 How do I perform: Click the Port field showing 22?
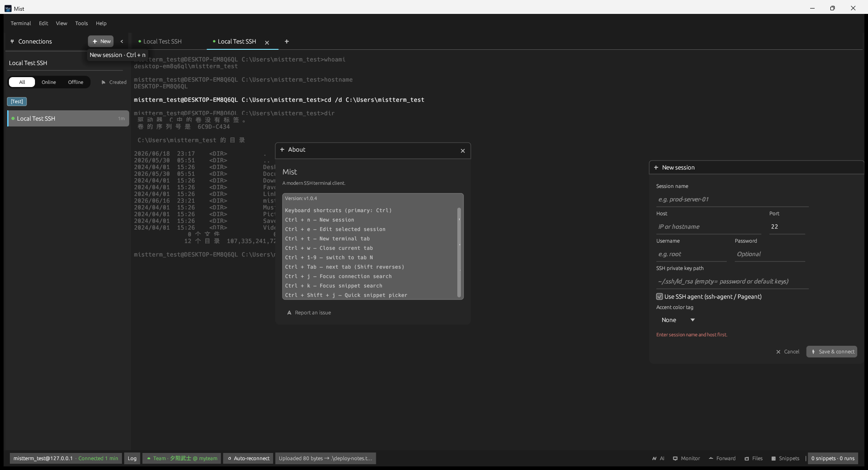[787, 226]
